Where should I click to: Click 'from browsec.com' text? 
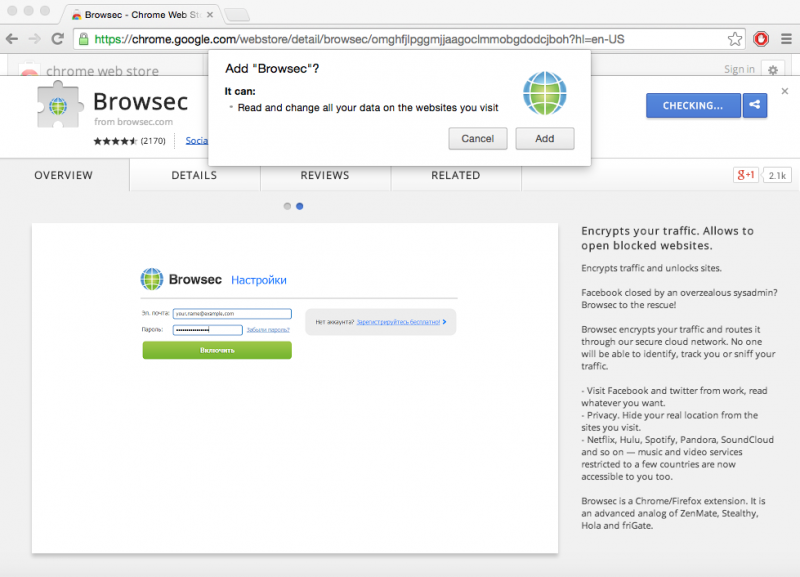point(133,122)
